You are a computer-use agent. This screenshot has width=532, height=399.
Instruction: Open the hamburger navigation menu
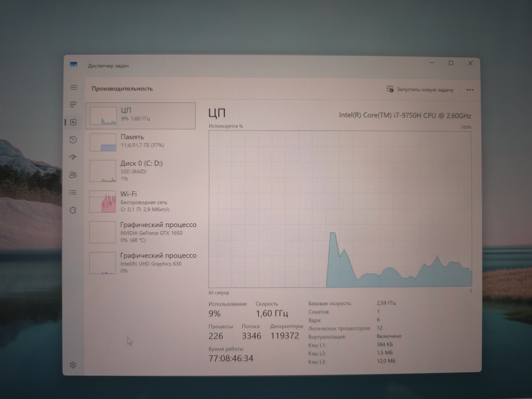click(74, 88)
